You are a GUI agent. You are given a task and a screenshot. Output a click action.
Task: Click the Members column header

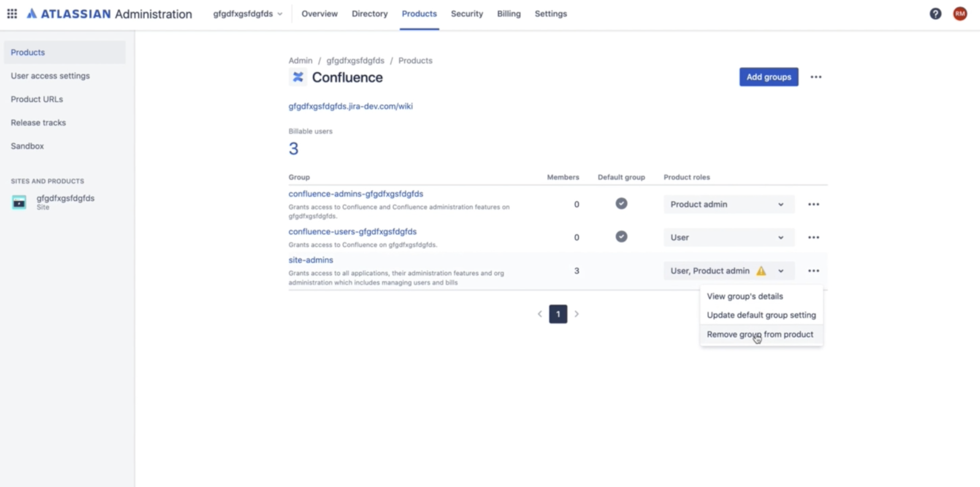pyautogui.click(x=563, y=177)
